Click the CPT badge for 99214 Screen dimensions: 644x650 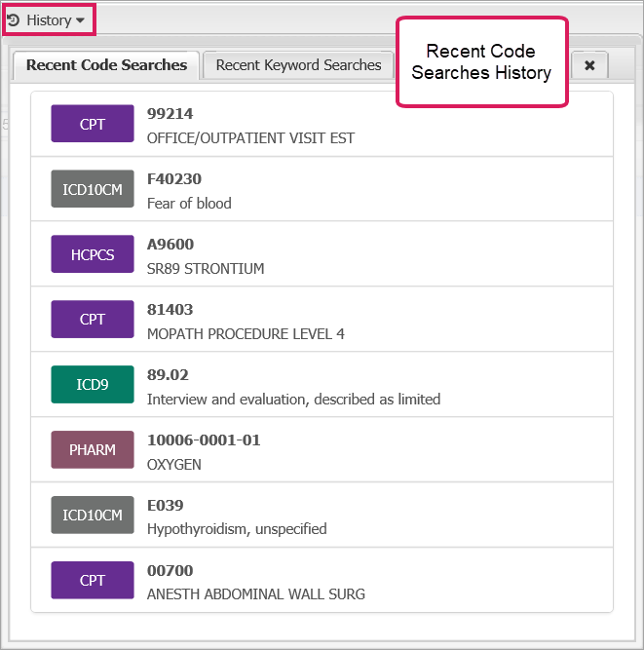pyautogui.click(x=93, y=124)
